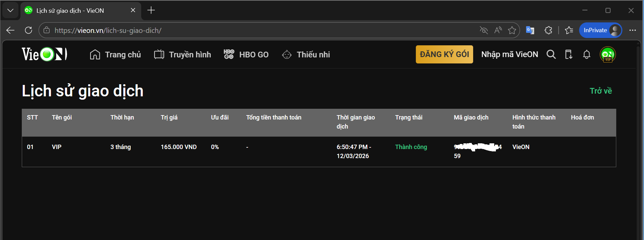The image size is (644, 240).
Task: Open the Read aloud icon
Action: click(x=498, y=30)
